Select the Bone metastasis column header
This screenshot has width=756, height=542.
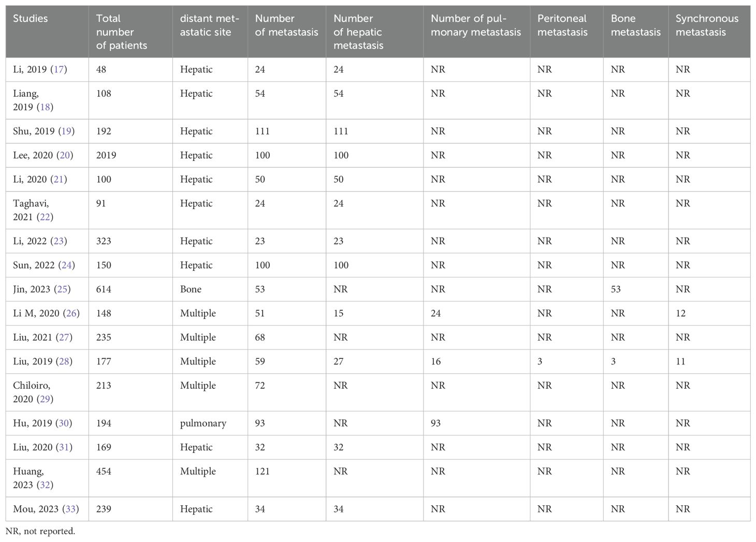point(635,25)
